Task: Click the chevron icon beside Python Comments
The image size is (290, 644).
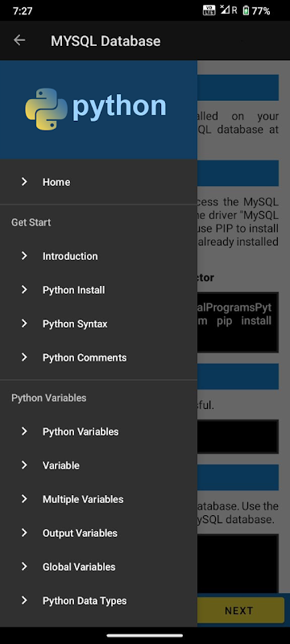Action: [24, 357]
